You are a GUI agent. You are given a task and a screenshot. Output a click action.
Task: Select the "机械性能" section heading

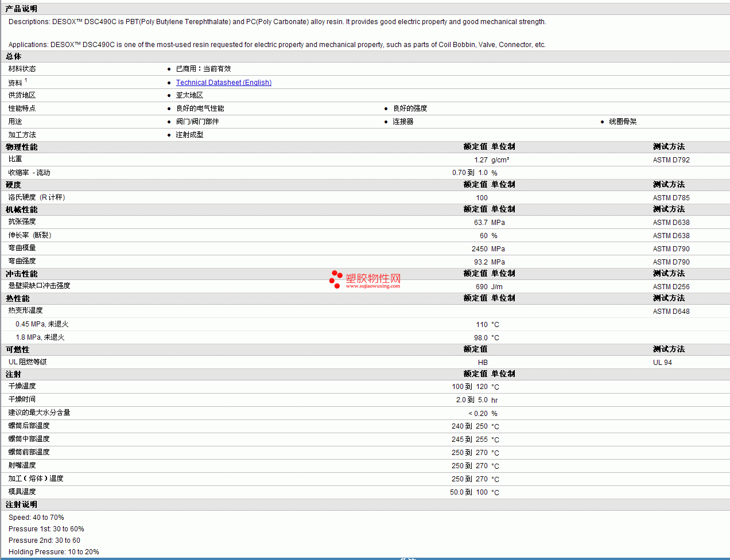point(22,209)
